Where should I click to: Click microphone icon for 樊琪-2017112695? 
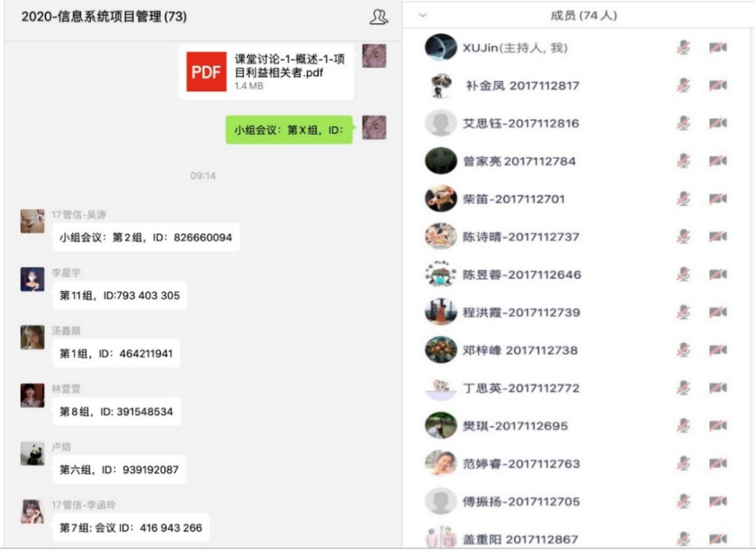(683, 425)
